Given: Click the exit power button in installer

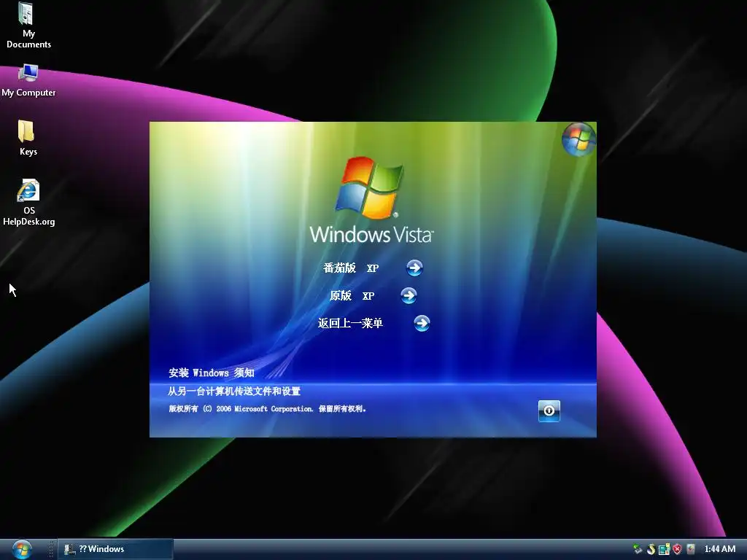Looking at the screenshot, I should (x=549, y=411).
